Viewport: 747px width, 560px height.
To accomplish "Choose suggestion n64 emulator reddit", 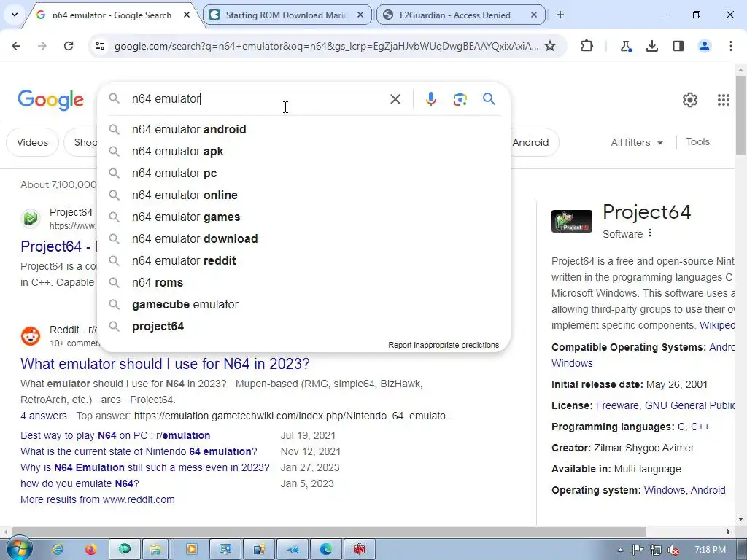I will coord(303,261).
